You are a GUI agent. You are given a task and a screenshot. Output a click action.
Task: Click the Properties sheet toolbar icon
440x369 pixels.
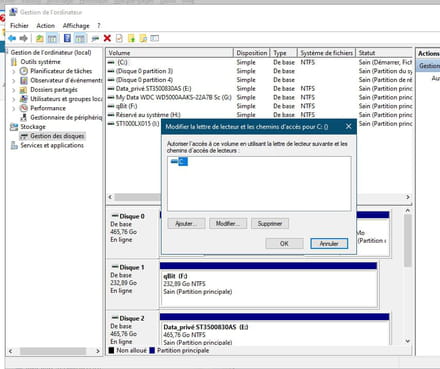click(x=119, y=38)
